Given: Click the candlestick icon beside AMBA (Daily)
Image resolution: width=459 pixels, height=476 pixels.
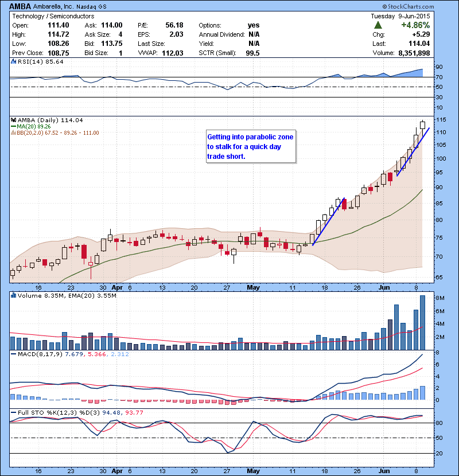Looking at the screenshot, I should pyautogui.click(x=13, y=120).
